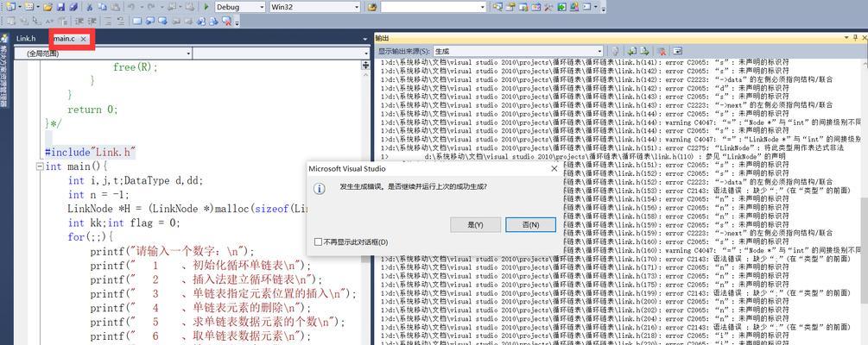Click the Open File folder icon
Image resolution: width=868 pixels, height=345 pixels.
click(48, 7)
